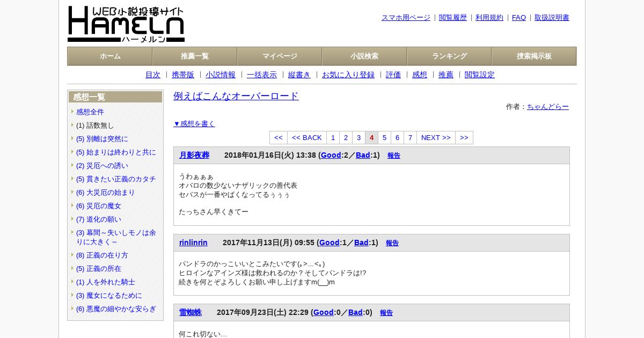Open the 感想 sub-menu link

[420, 75]
